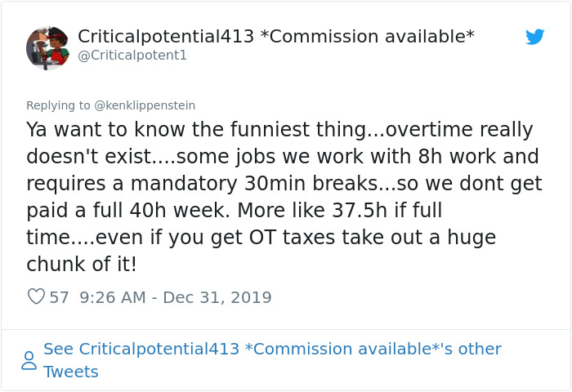
Task: Click the person silhouette icon
Action: pos(29,360)
